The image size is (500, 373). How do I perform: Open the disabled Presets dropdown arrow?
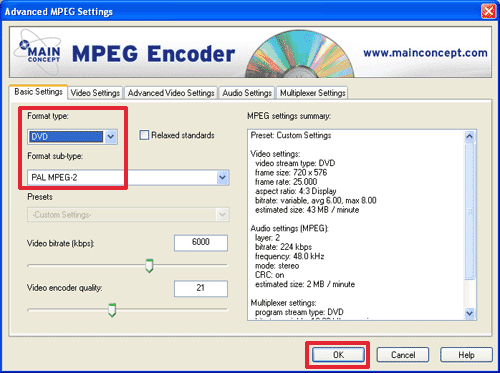click(x=222, y=215)
